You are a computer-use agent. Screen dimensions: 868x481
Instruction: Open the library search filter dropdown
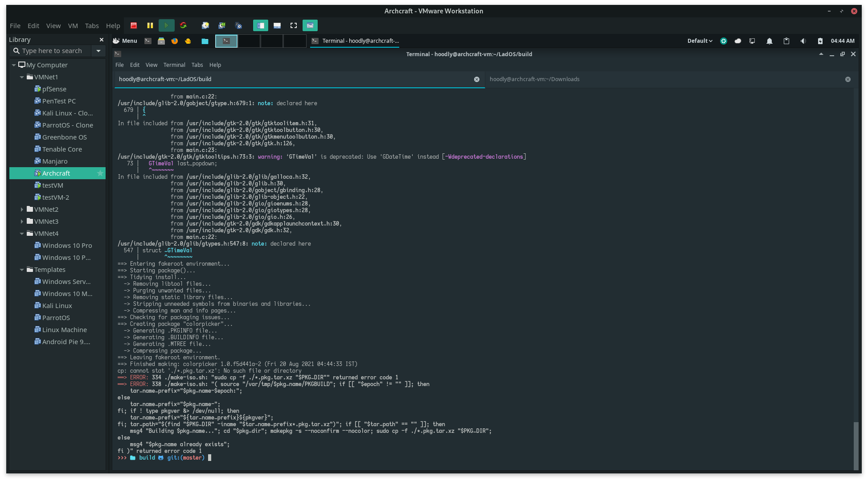(x=98, y=51)
